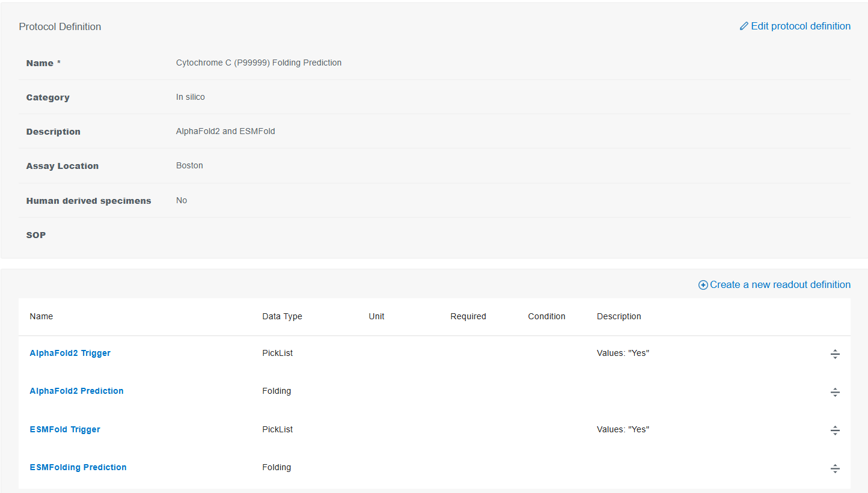The height and width of the screenshot is (493, 868).
Task: Open the AlphaFold2 Trigger readout
Action: click(70, 353)
